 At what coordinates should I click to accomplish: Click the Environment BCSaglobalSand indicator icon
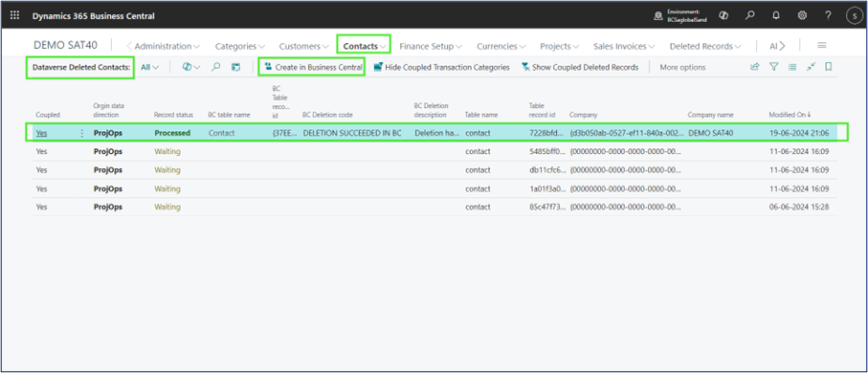tap(657, 16)
